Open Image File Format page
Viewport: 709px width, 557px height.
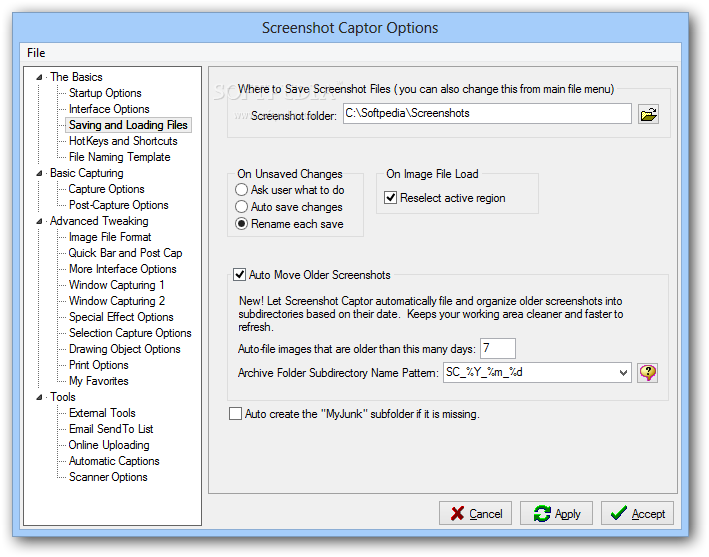[x=110, y=237]
